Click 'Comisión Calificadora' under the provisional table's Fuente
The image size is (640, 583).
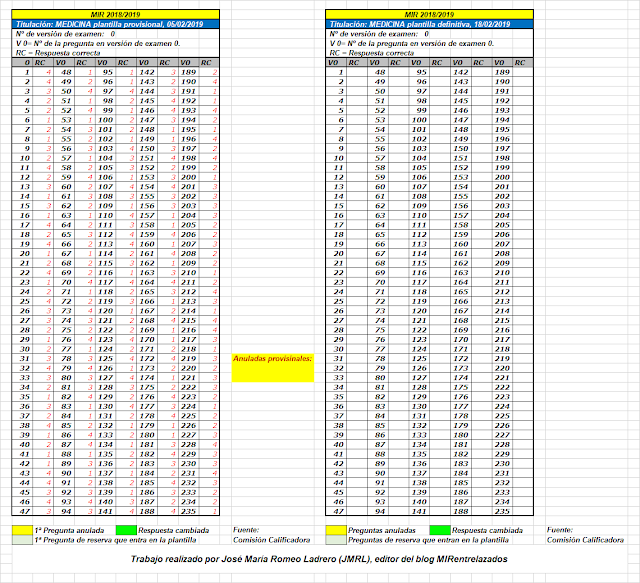(x=271, y=540)
